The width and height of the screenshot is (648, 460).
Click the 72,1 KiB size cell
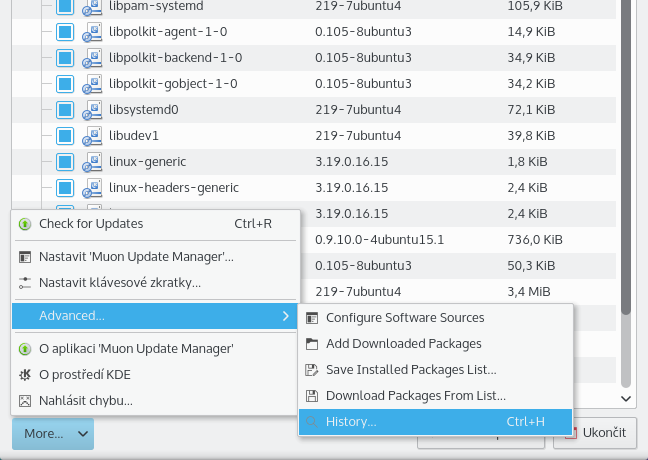pyautogui.click(x=531, y=110)
